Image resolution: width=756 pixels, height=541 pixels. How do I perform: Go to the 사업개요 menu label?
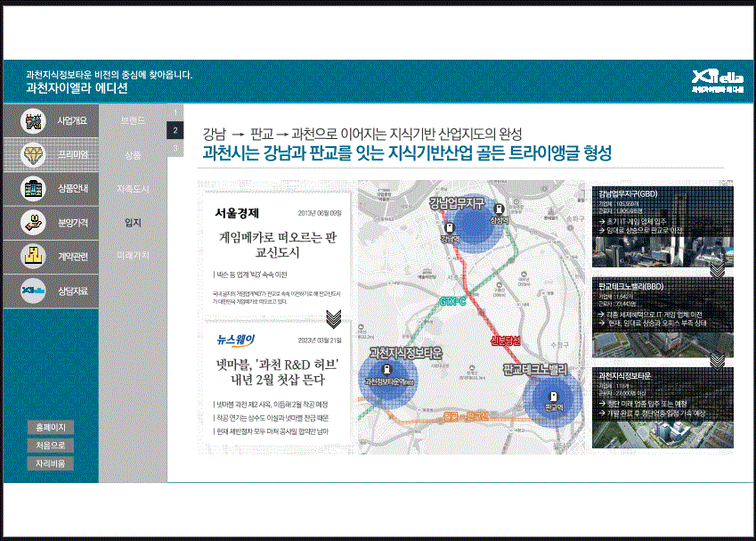(72, 120)
